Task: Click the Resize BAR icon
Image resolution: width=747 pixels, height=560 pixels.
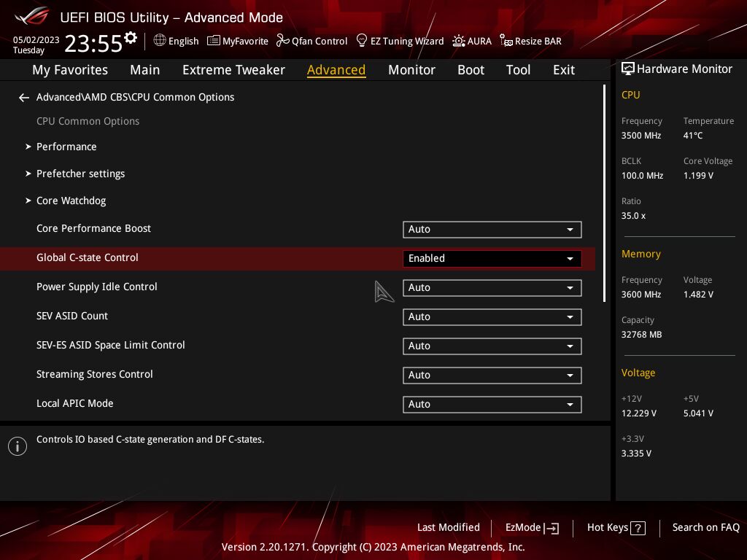Action: (506, 41)
